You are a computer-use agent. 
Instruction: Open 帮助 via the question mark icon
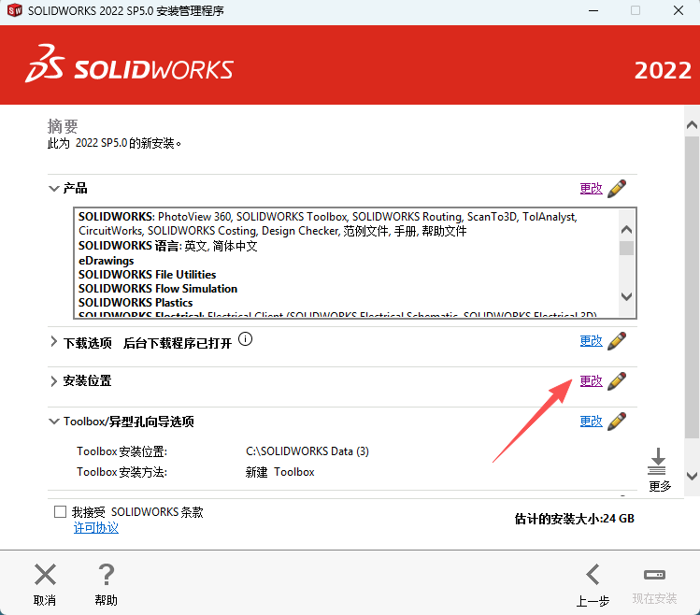(x=107, y=575)
